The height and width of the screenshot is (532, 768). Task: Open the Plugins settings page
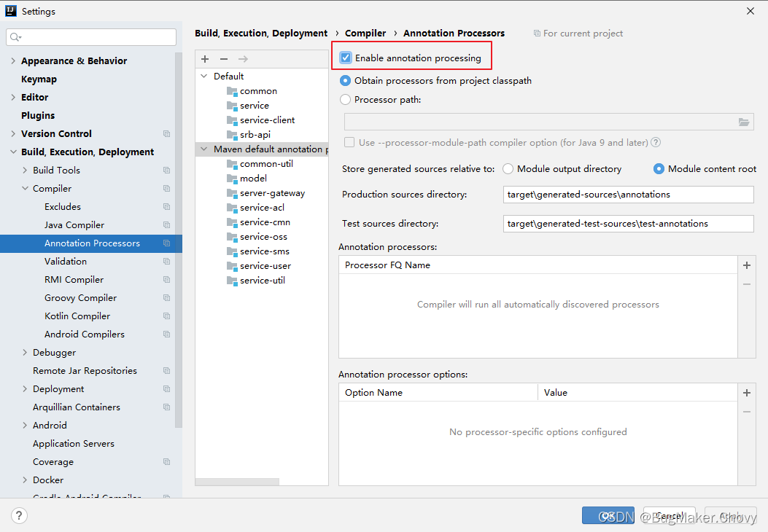pyautogui.click(x=38, y=115)
